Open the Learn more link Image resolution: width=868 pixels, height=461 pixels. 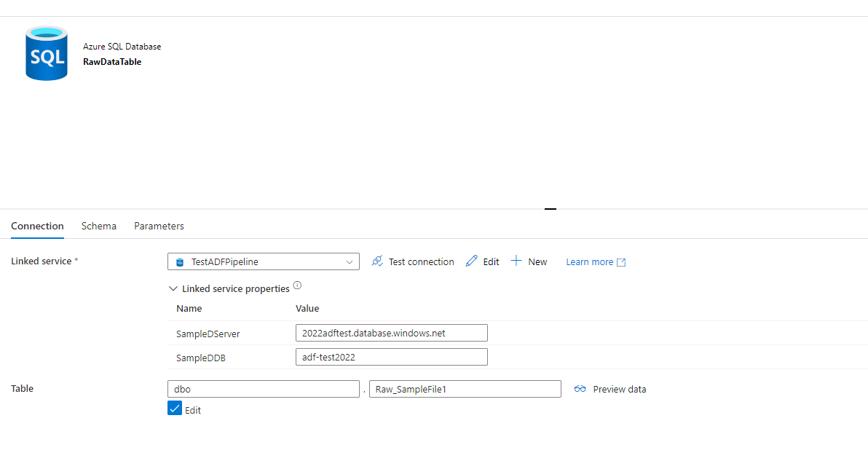point(589,262)
